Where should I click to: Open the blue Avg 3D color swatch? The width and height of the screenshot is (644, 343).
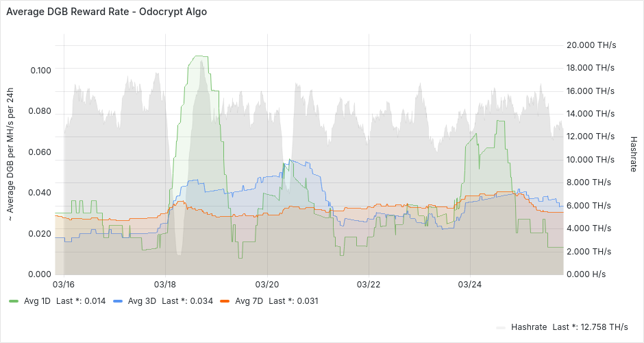tap(118, 300)
